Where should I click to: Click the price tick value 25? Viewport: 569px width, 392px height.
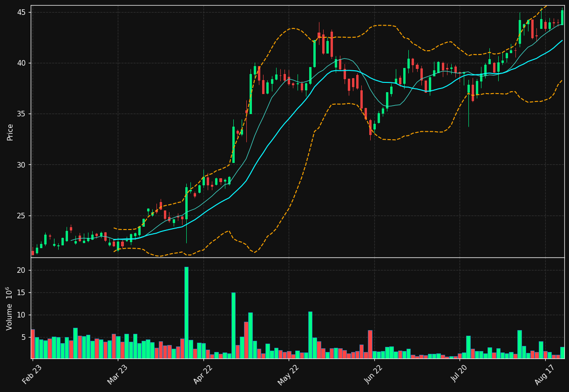point(22,216)
